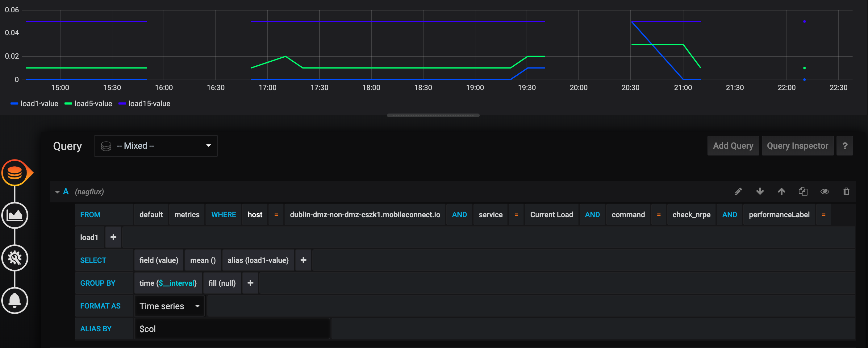
Task: Open Query Inspector
Action: (x=797, y=146)
